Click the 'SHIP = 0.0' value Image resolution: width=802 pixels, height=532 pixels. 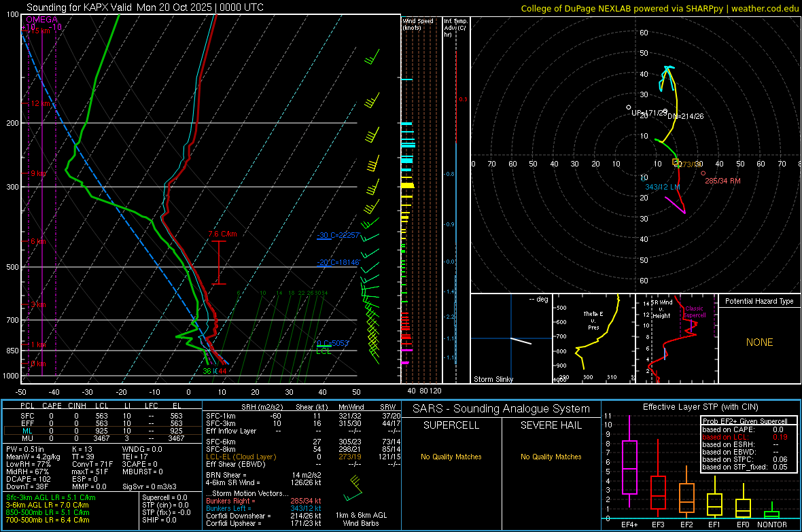pos(159,520)
